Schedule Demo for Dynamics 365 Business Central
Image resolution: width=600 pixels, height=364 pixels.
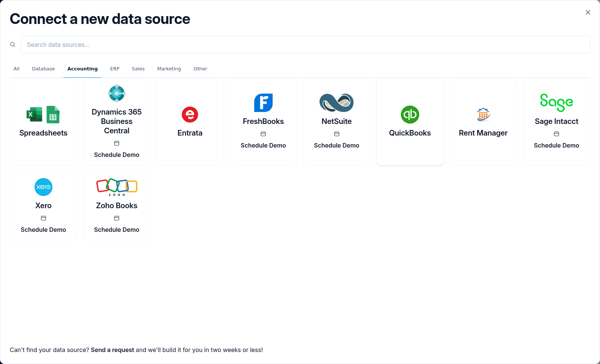[x=117, y=155]
